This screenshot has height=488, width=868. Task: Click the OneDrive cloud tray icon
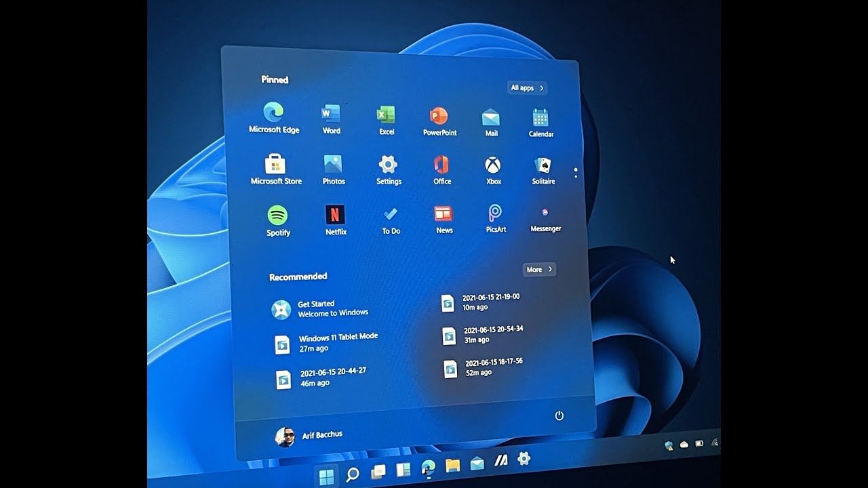click(x=684, y=444)
